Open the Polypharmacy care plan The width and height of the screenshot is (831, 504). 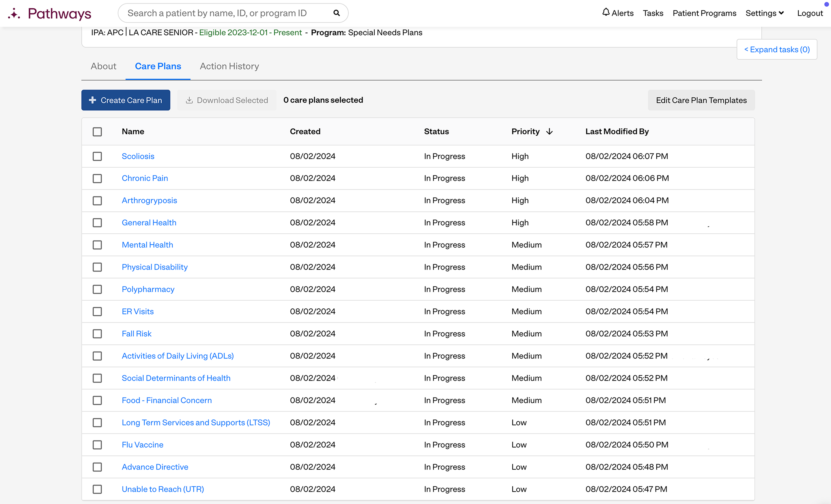[x=148, y=289]
